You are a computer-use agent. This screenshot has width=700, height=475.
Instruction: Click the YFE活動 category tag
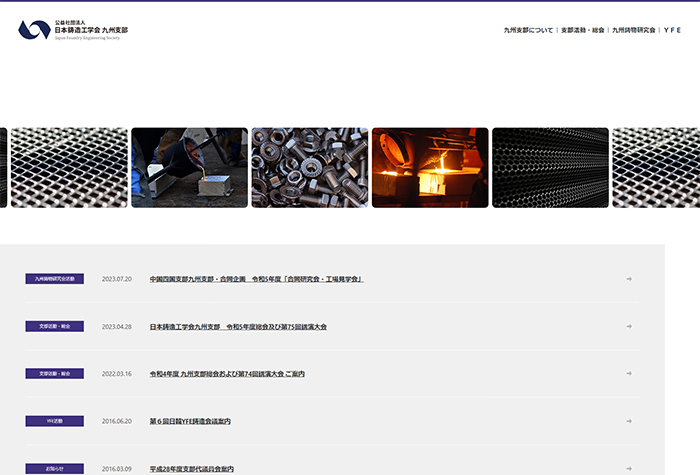55,421
